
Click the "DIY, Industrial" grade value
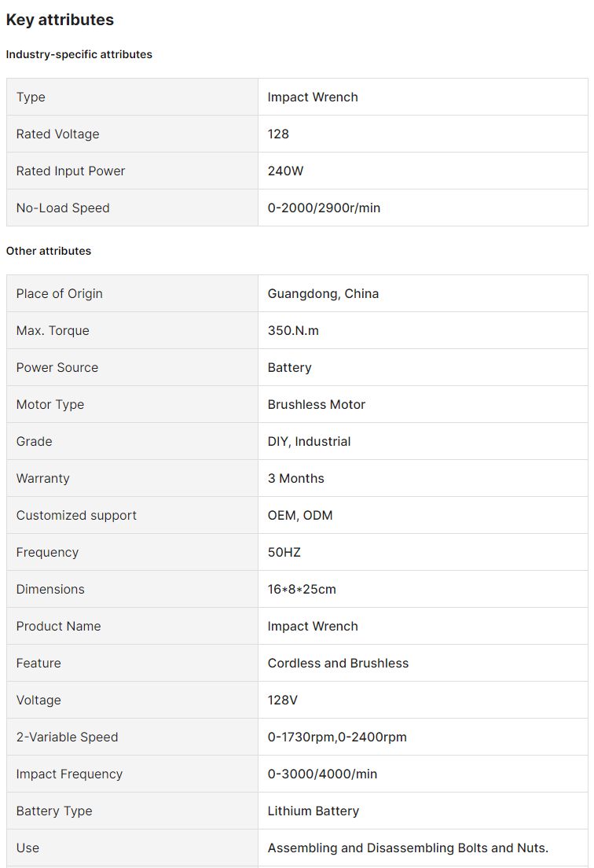309,441
